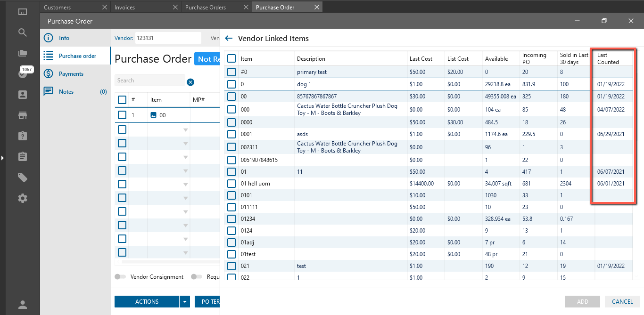Screen dimensions: 644x315
Task: Click the image icon next to item 00
Action: 153,115
